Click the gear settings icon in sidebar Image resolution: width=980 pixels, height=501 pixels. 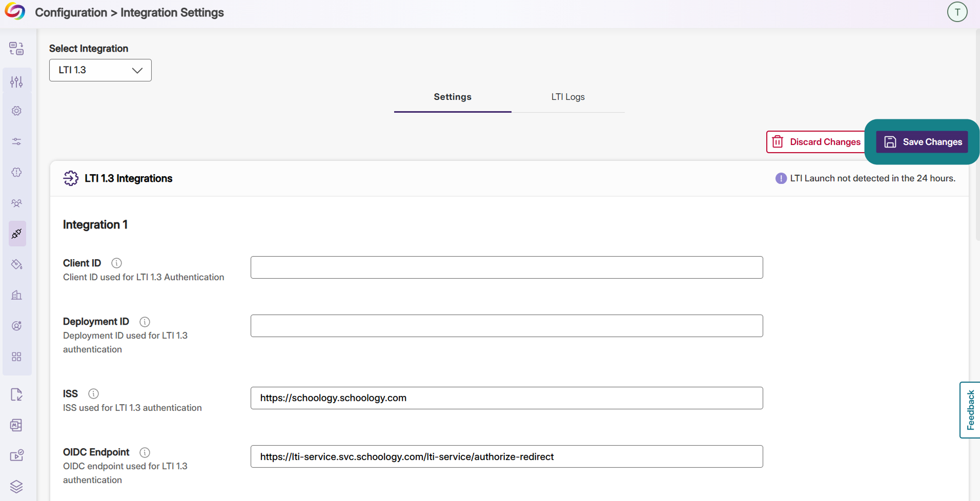tap(16, 111)
